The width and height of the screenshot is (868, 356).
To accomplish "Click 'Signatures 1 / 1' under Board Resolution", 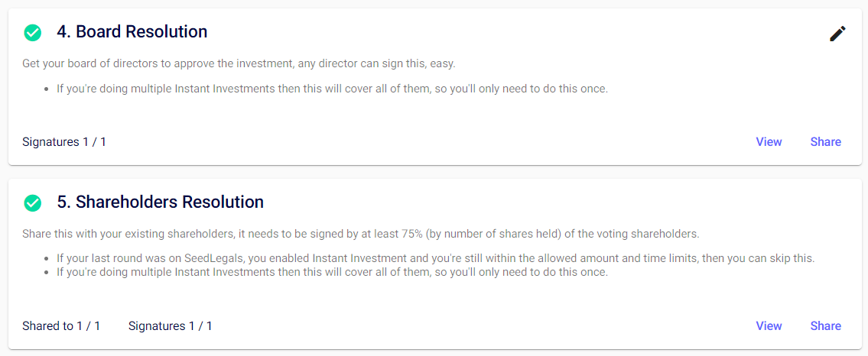I will tap(64, 142).
